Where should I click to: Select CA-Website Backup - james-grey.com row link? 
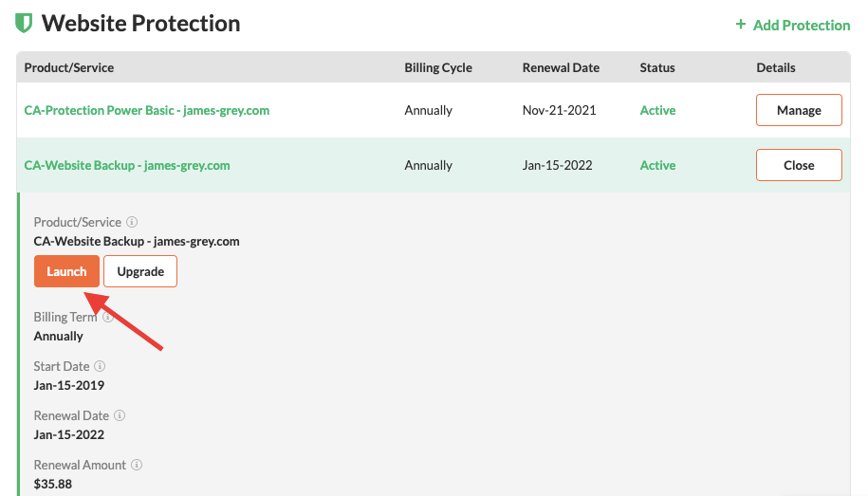click(127, 165)
